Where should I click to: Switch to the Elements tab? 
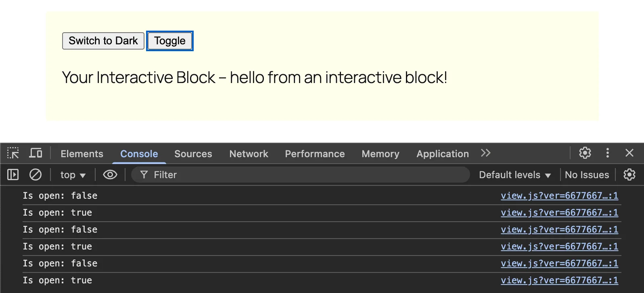point(82,154)
